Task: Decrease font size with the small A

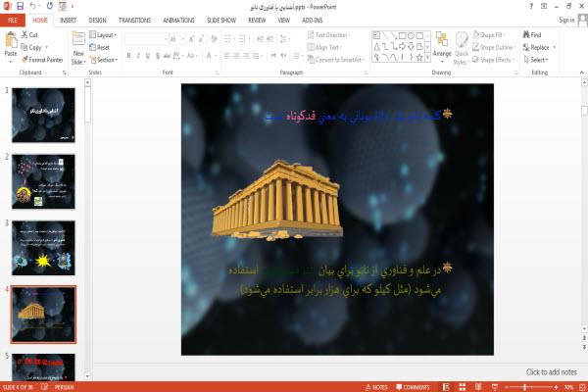Action: click(201, 39)
